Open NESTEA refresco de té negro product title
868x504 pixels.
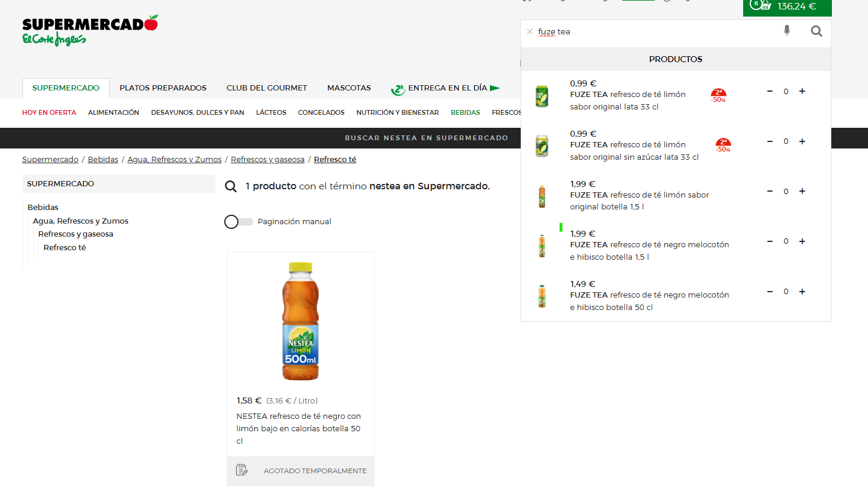pyautogui.click(x=299, y=428)
